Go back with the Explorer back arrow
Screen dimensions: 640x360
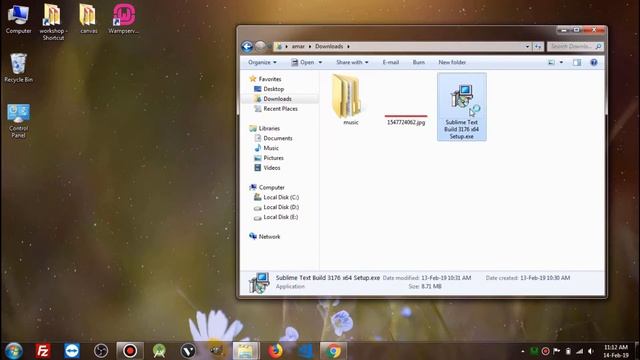(x=247, y=47)
